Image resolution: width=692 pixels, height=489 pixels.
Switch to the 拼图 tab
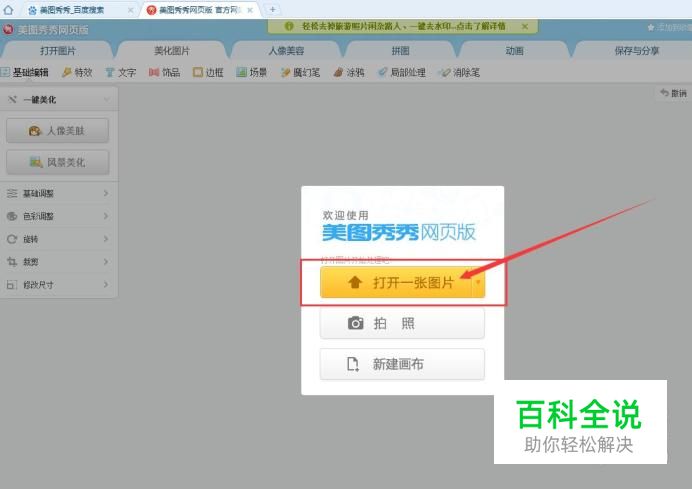pyautogui.click(x=400, y=51)
